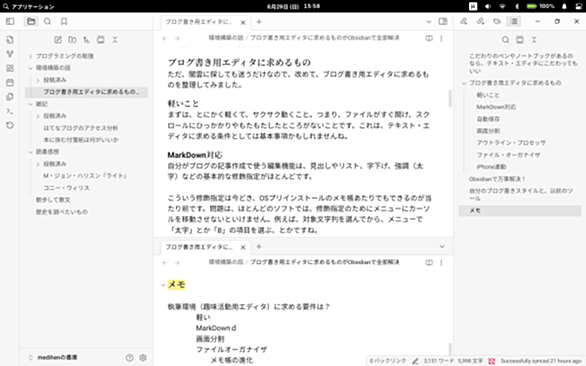Viewport: 586px width, 366px height.
Task: Click 環境構築の話 breadcrumb in the upper pane
Action: point(225,38)
